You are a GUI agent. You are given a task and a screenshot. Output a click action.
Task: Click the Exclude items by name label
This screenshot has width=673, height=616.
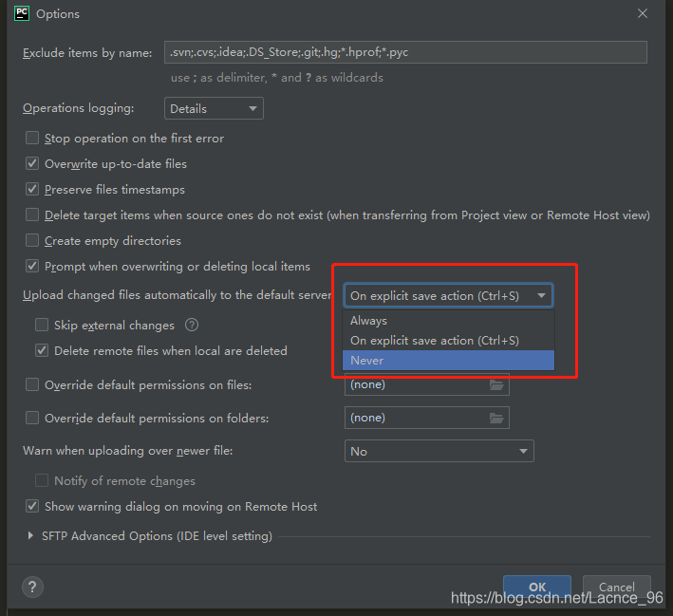tap(87, 53)
